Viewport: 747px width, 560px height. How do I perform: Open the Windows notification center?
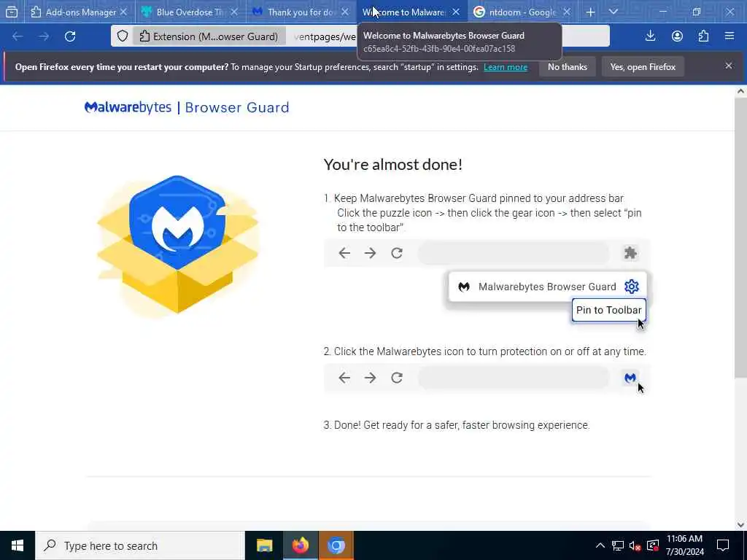click(x=723, y=545)
